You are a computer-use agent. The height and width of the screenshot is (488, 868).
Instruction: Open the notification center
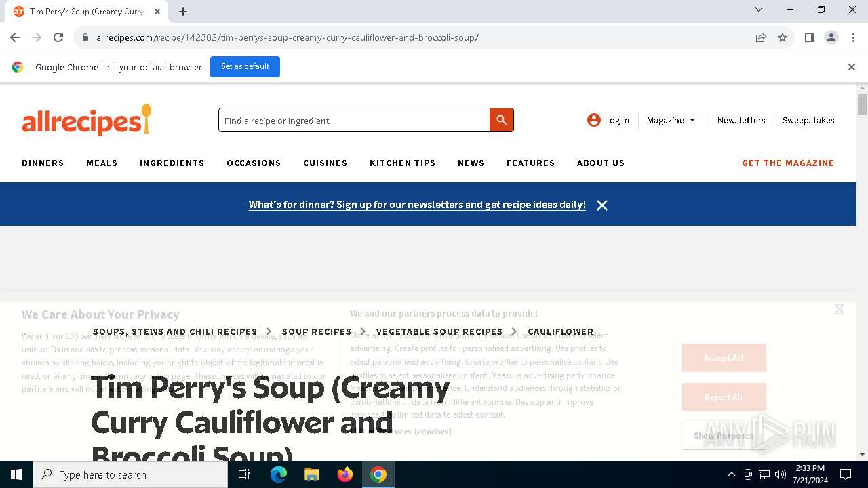[846, 474]
